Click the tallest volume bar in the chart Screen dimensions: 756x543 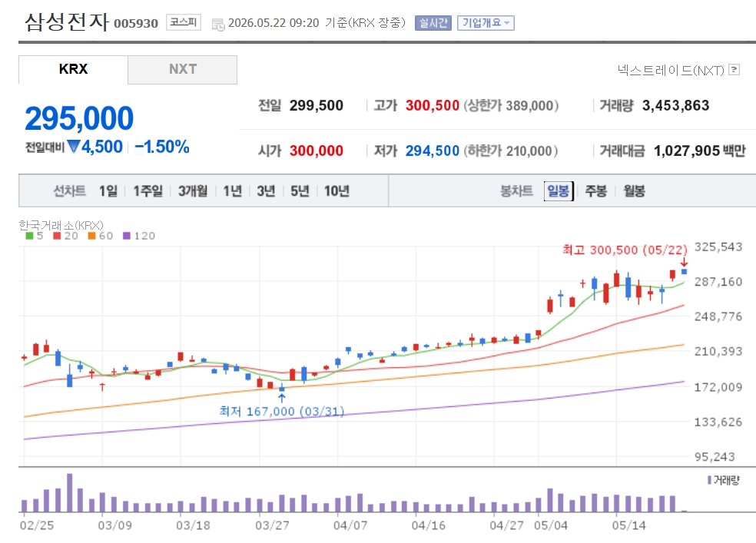[x=69, y=492]
